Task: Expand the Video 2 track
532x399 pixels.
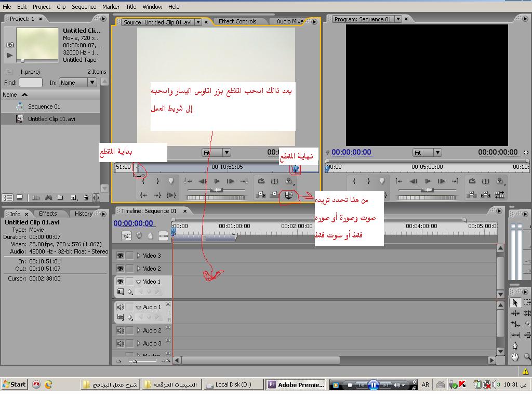Action: coord(139,269)
